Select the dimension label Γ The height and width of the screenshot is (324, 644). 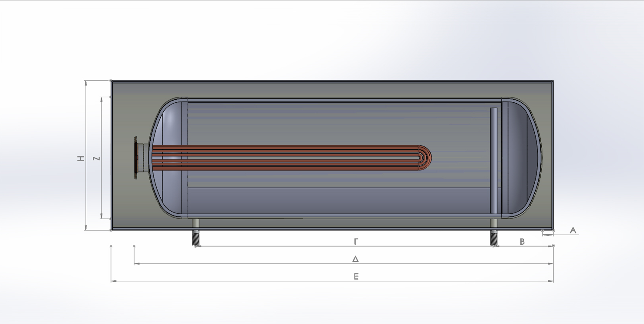click(356, 241)
